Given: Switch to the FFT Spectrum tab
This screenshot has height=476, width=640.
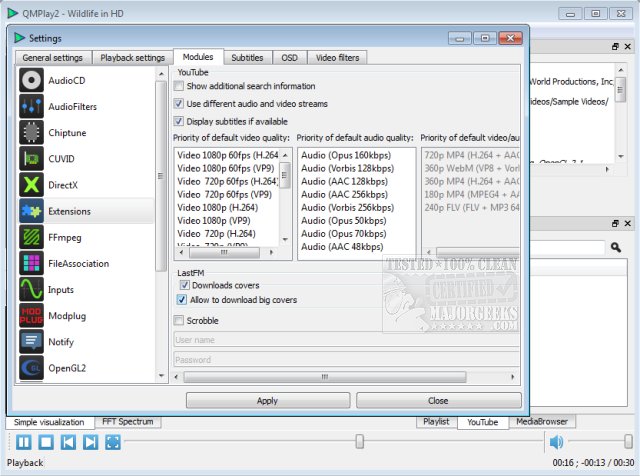Looking at the screenshot, I should pos(128,422).
